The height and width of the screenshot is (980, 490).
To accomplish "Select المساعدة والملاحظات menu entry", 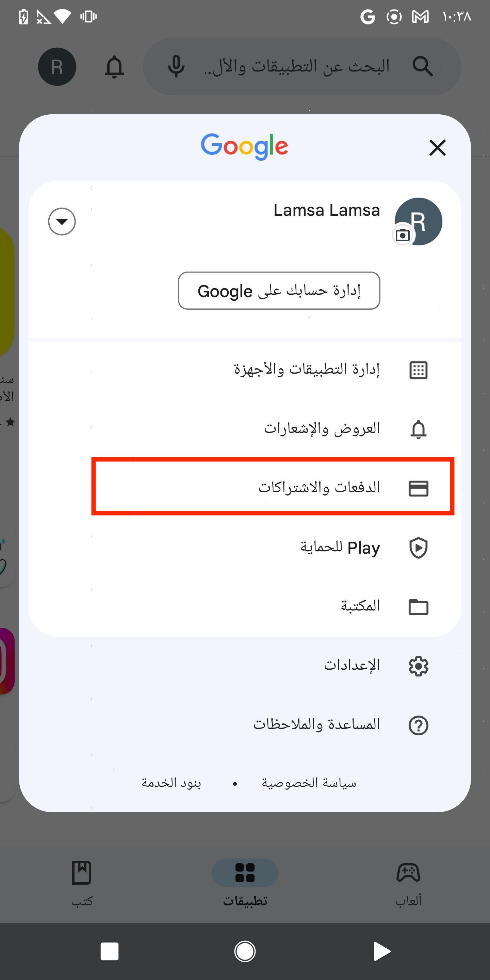I will point(316,724).
